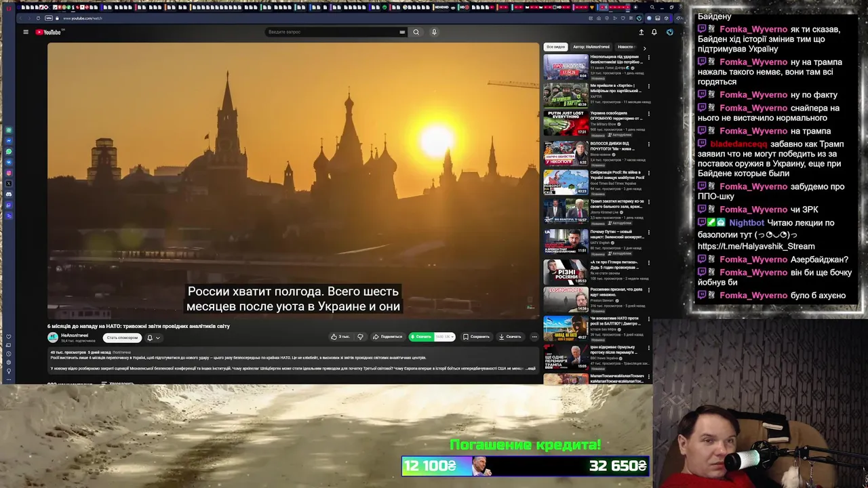Select the Все видео filter chip

click(555, 47)
